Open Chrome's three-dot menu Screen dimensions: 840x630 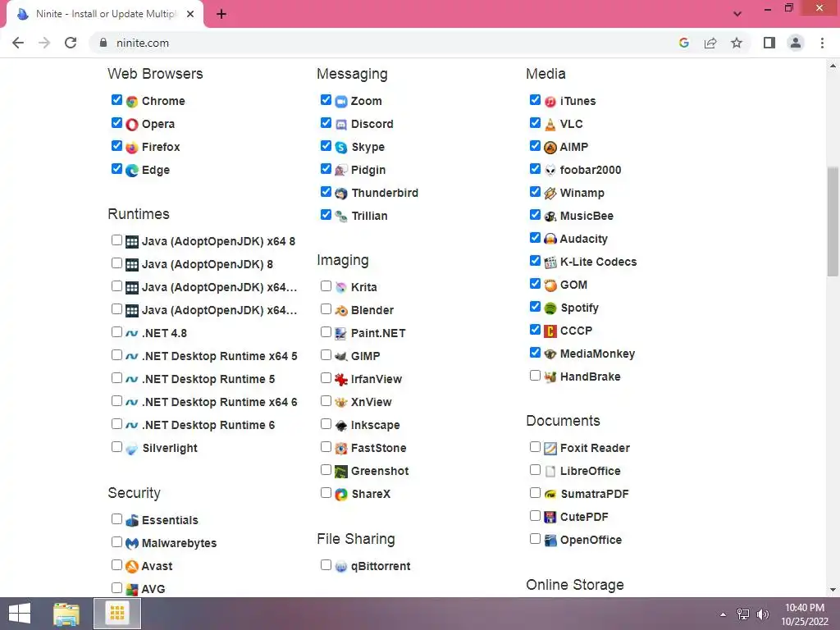coord(822,43)
